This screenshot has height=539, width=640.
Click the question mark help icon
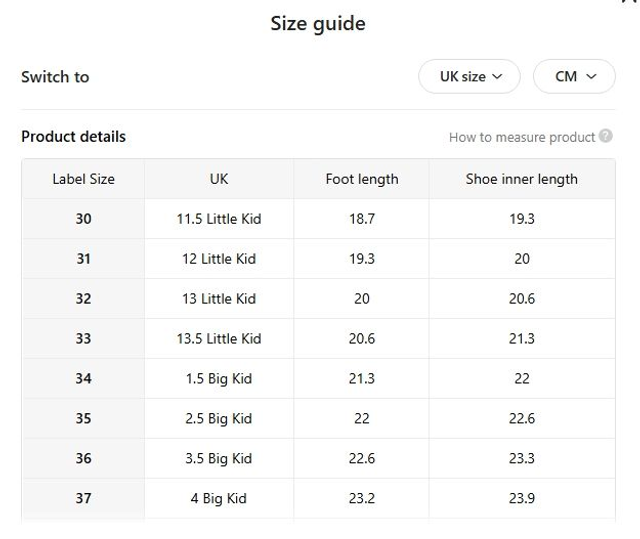[606, 137]
